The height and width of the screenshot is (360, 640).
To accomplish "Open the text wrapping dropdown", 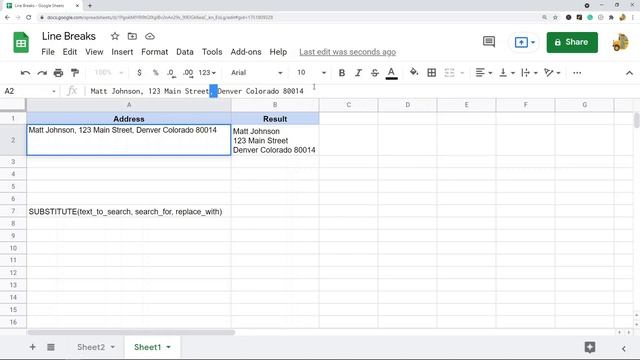I will point(529,73).
